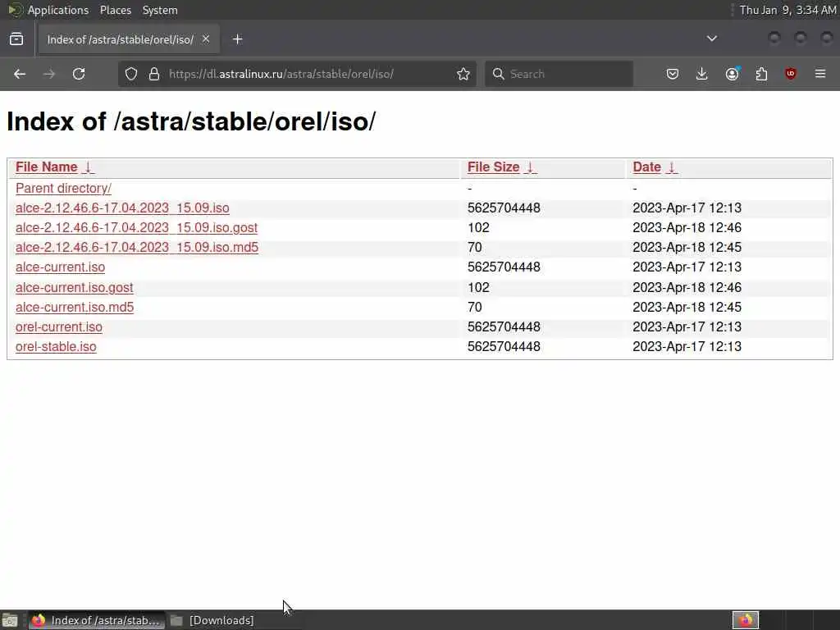The width and height of the screenshot is (840, 630).
Task: Open the Applications menu
Action: pos(58,10)
